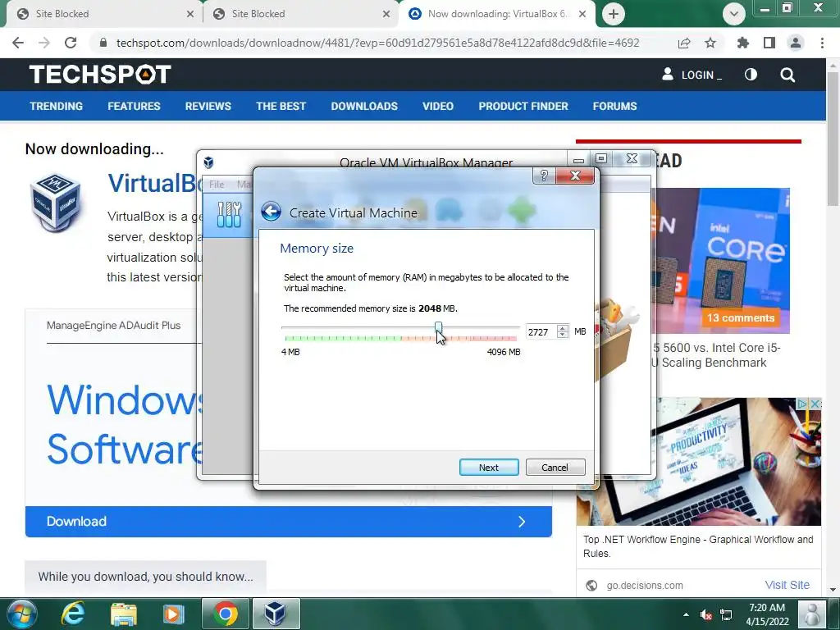This screenshot has width=840, height=630.
Task: Click the memory size slider handle
Action: 439,328
